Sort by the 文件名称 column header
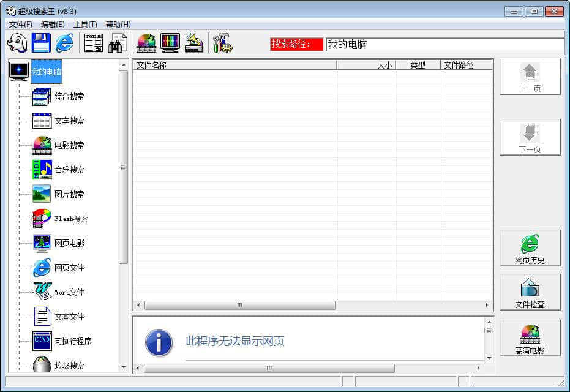The image size is (570, 392). point(234,65)
